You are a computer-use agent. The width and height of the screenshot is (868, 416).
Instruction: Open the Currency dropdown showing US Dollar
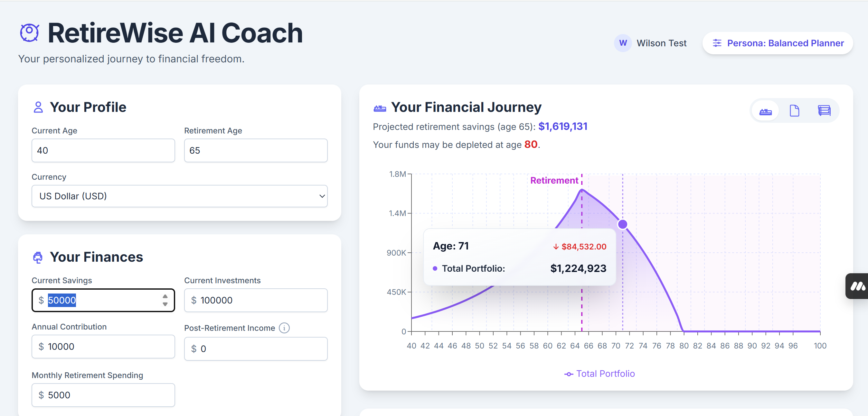pyautogui.click(x=180, y=196)
